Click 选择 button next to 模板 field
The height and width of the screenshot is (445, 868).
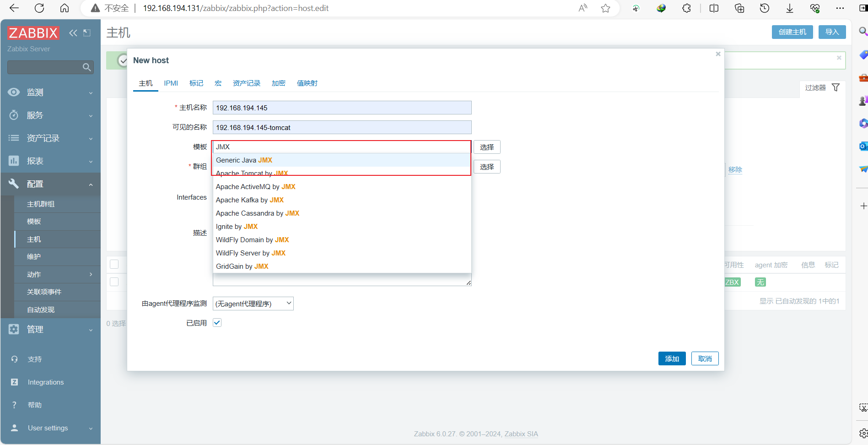point(487,147)
